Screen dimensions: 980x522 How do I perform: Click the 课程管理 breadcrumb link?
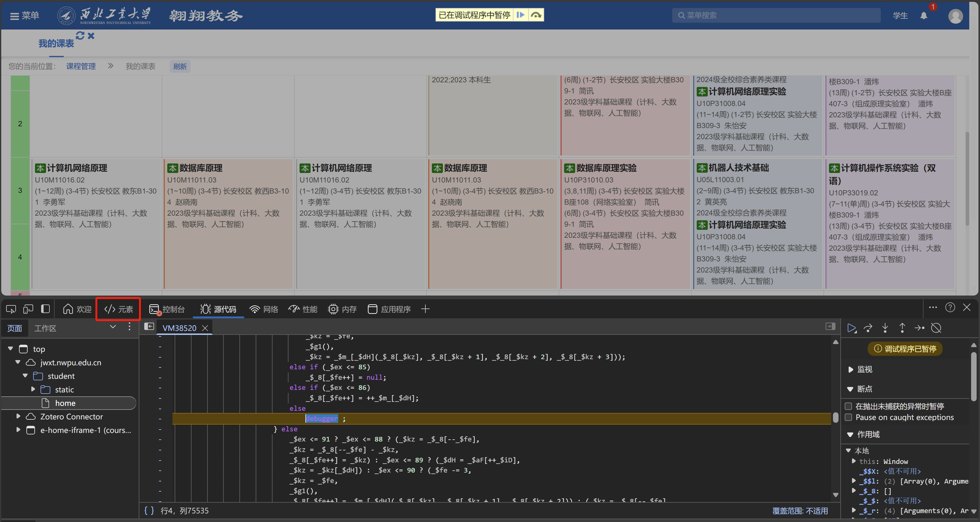81,66
